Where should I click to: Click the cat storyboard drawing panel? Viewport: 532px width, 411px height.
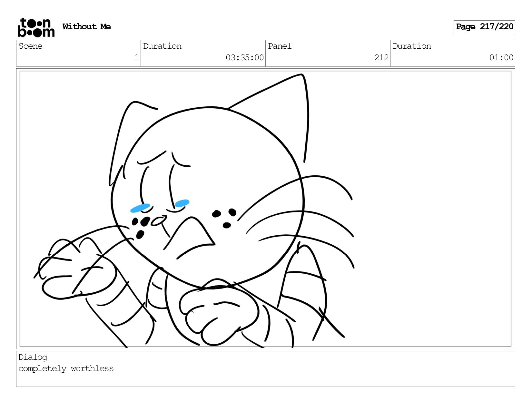pos(265,209)
